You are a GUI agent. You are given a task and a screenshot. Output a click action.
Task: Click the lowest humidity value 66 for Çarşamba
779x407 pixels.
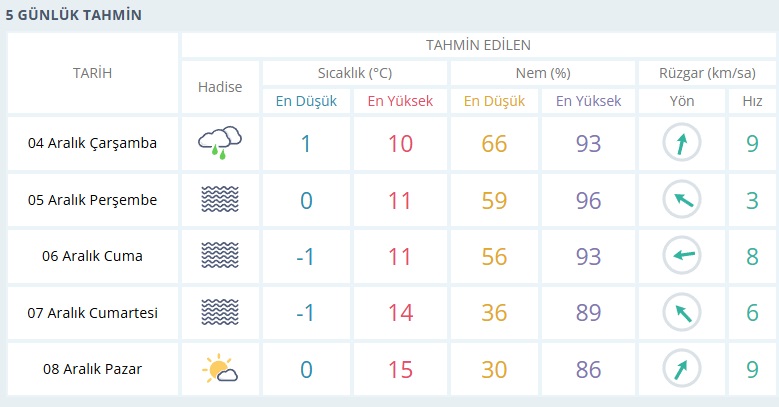click(x=494, y=144)
